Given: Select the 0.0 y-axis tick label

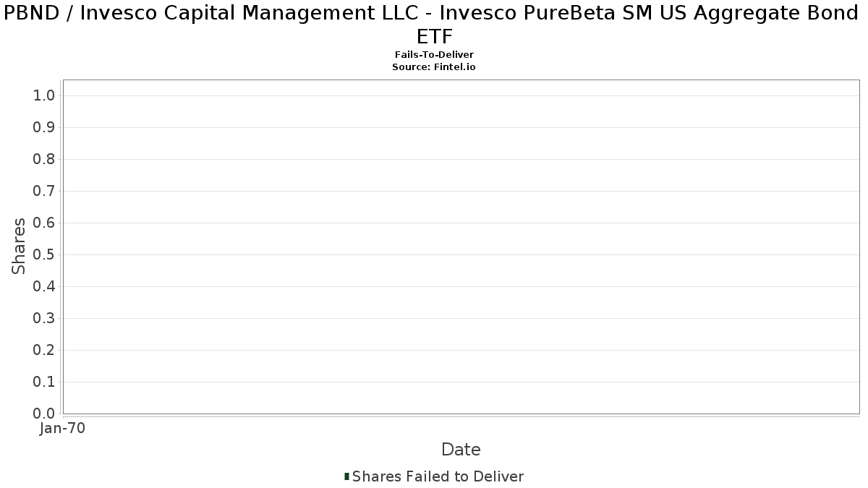Looking at the screenshot, I should (44, 414).
